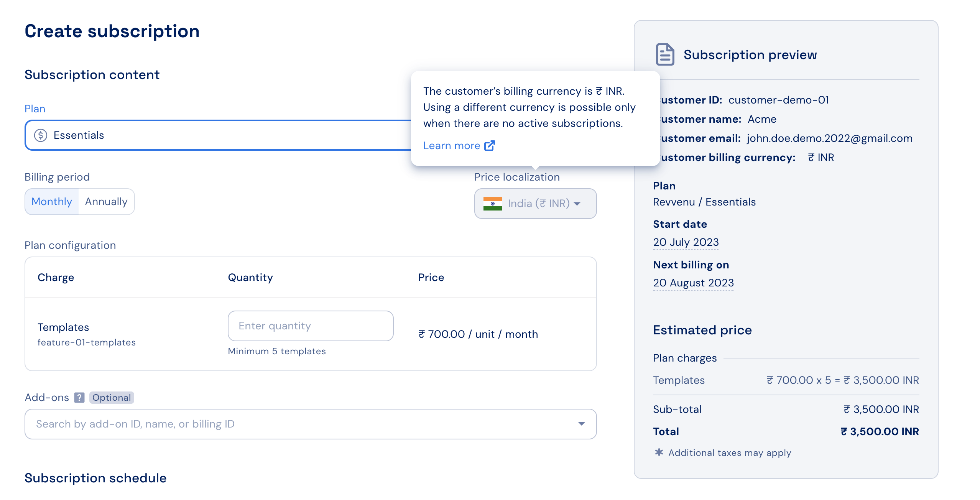Click the Quantity column header

250,278
